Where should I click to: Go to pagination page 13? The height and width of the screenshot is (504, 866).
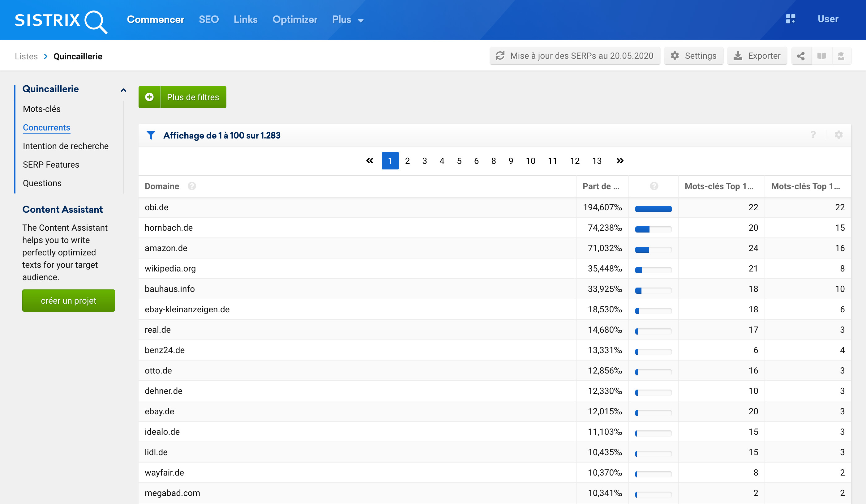click(597, 161)
